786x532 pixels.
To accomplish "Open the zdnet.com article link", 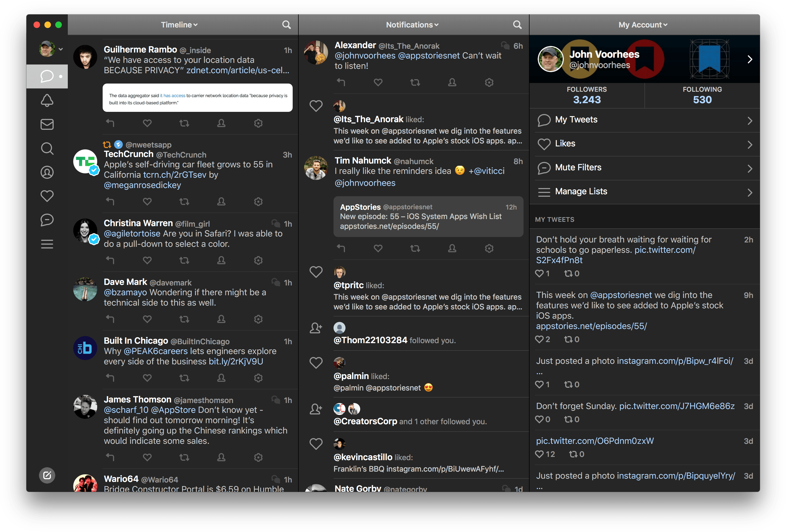I will pyautogui.click(x=238, y=70).
